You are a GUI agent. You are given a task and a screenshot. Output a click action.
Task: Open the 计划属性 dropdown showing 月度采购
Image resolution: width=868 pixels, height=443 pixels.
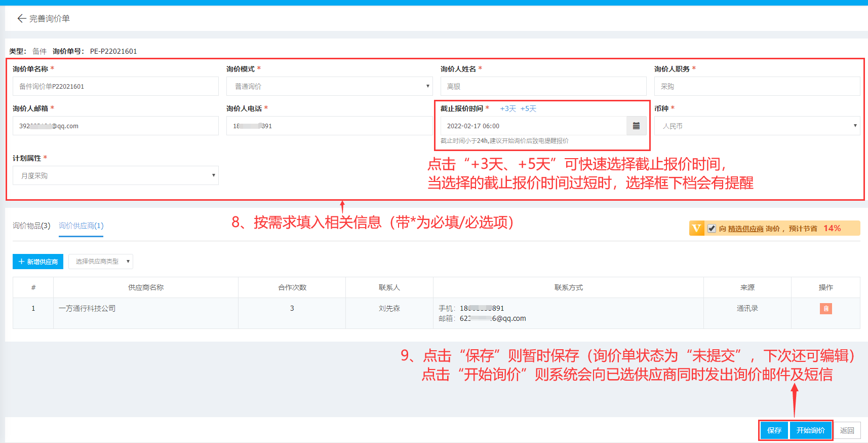click(x=115, y=175)
